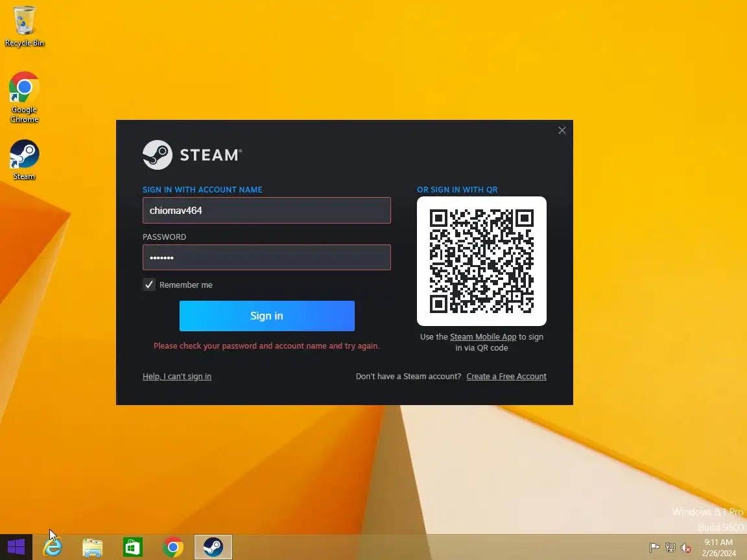
Task: Click the muted speaker volume icon
Action: 686,548
